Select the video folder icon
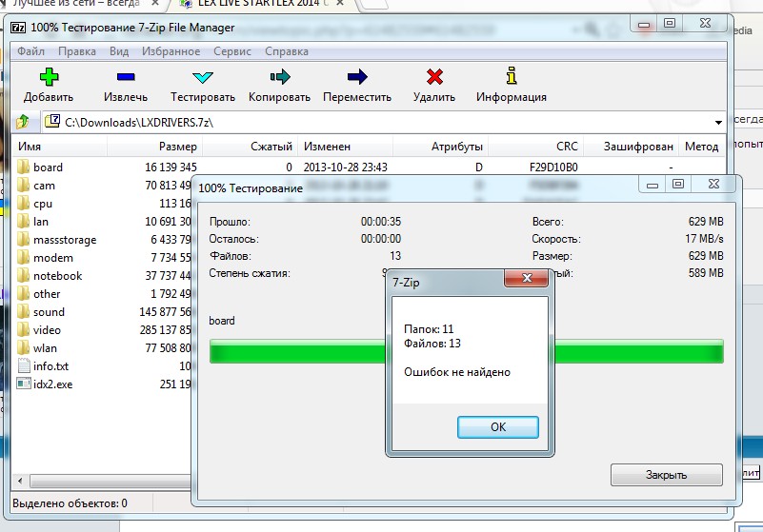Viewport: 763px width, 532px height. [23, 329]
